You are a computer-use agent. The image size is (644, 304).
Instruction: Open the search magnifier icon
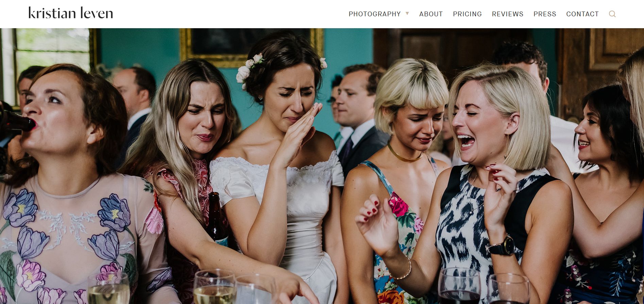tap(612, 14)
